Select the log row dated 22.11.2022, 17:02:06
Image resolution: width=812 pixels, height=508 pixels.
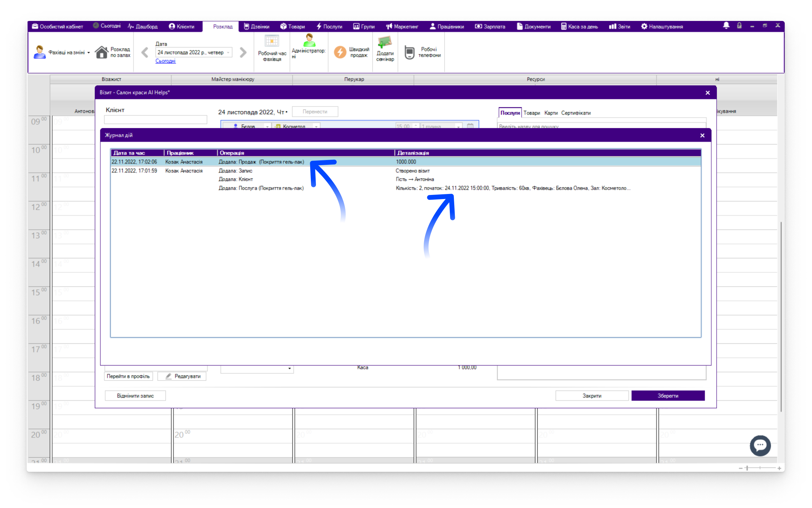coord(406,162)
